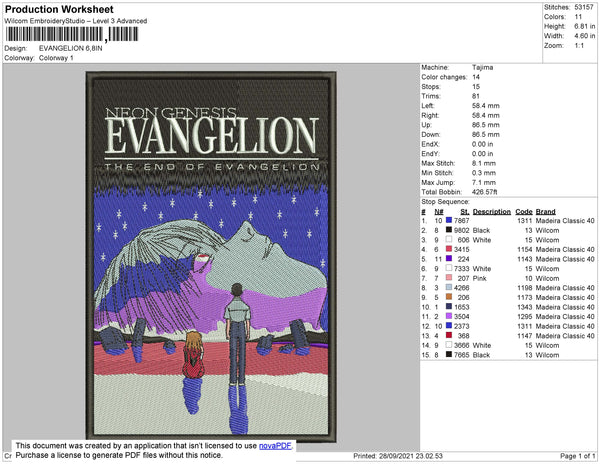Select the violet swatch in stop row 11

[449, 316]
